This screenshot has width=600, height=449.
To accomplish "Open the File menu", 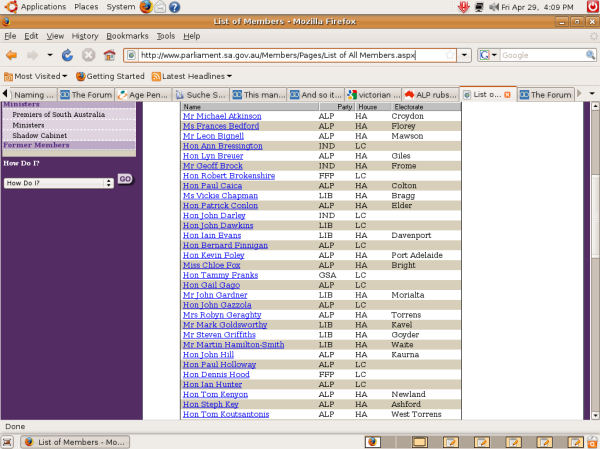I will pyautogui.click(x=10, y=36).
